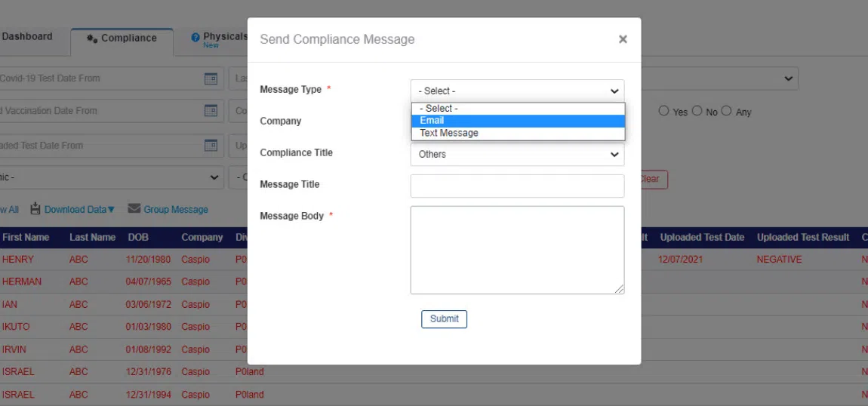Choose Text Message option in dropdown
Image resolution: width=868 pixels, height=406 pixels.
click(x=518, y=134)
